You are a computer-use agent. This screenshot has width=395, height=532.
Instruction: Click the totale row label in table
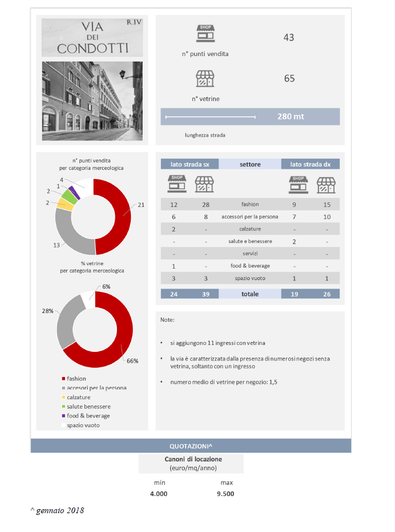coord(249,294)
